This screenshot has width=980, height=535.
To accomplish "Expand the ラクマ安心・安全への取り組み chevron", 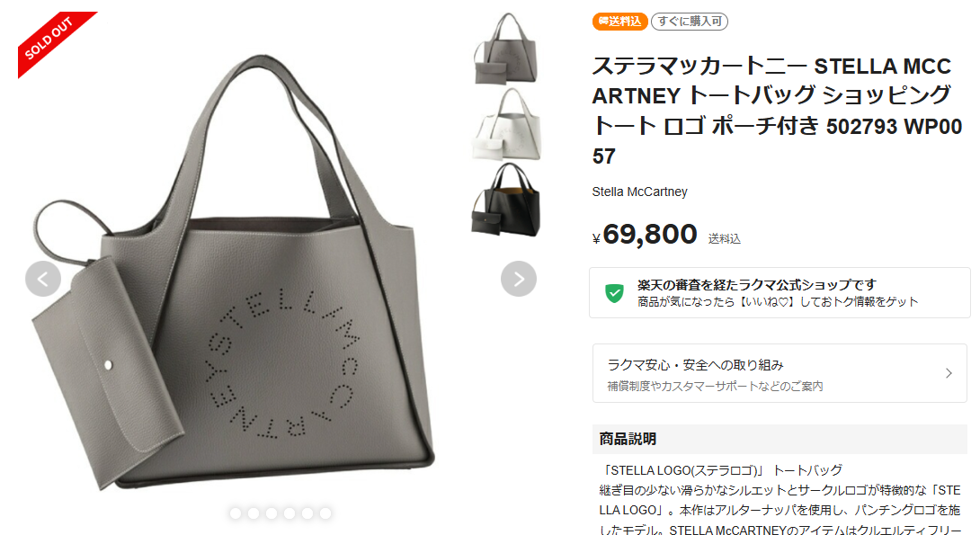I will coord(949,373).
